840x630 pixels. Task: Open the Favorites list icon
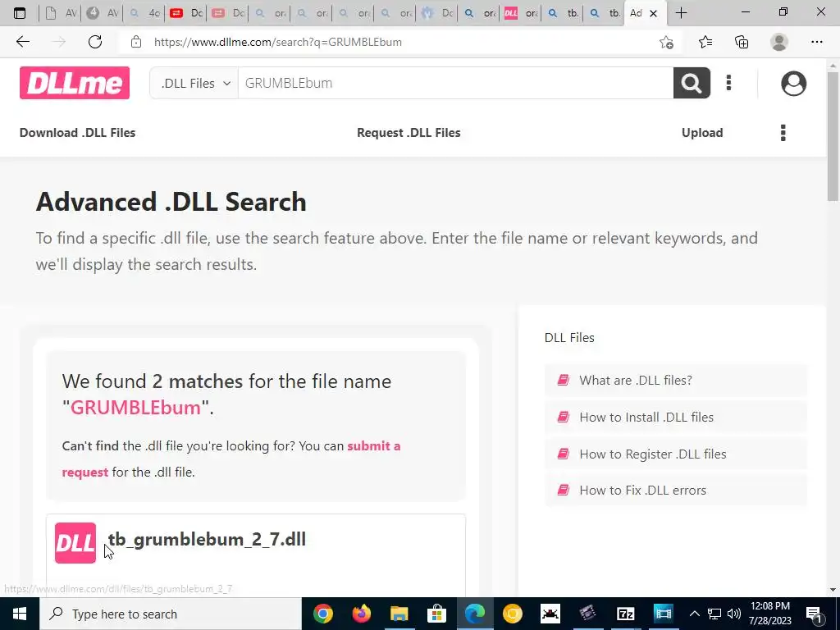coord(705,42)
